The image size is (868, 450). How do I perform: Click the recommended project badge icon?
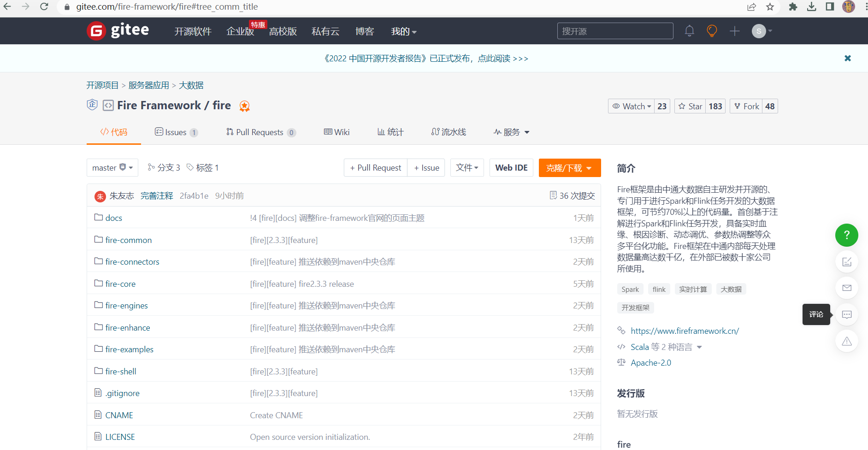(244, 106)
